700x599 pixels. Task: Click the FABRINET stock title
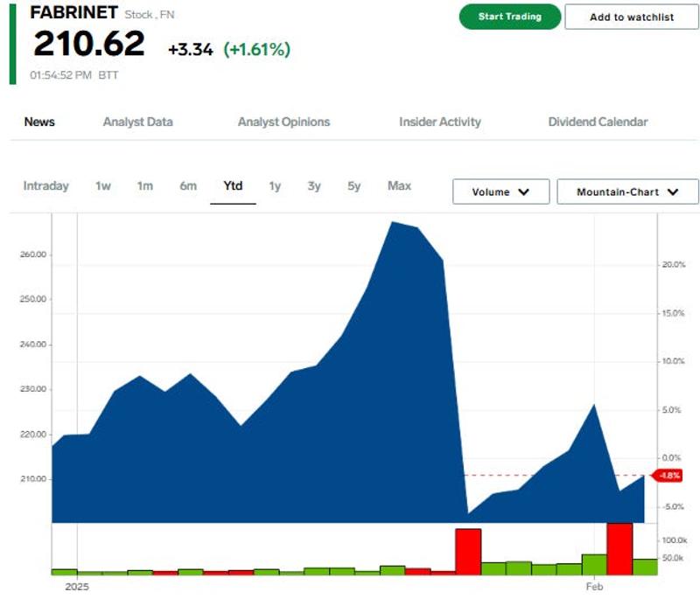pyautogui.click(x=74, y=12)
